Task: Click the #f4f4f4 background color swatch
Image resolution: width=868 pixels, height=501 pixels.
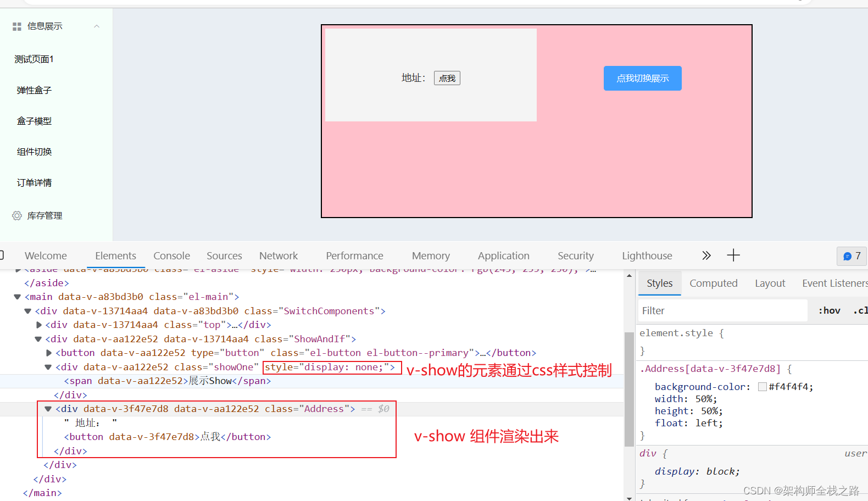Action: 763,387
